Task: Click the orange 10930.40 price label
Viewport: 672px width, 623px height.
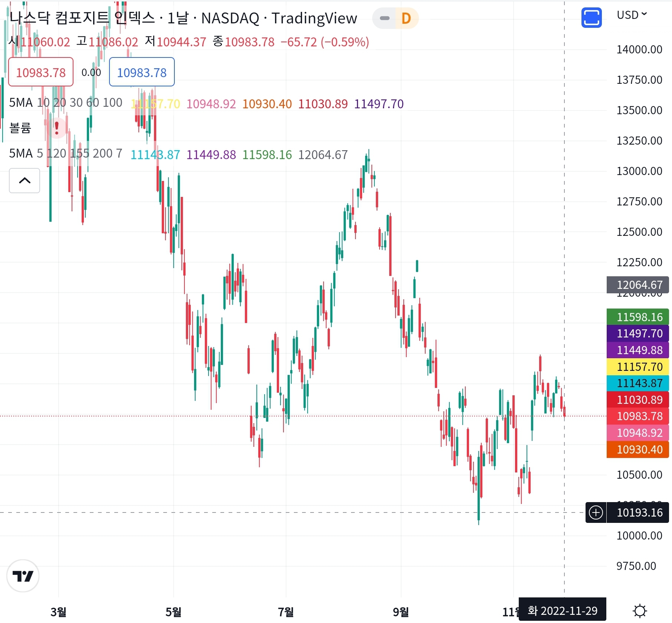Action: [x=637, y=449]
